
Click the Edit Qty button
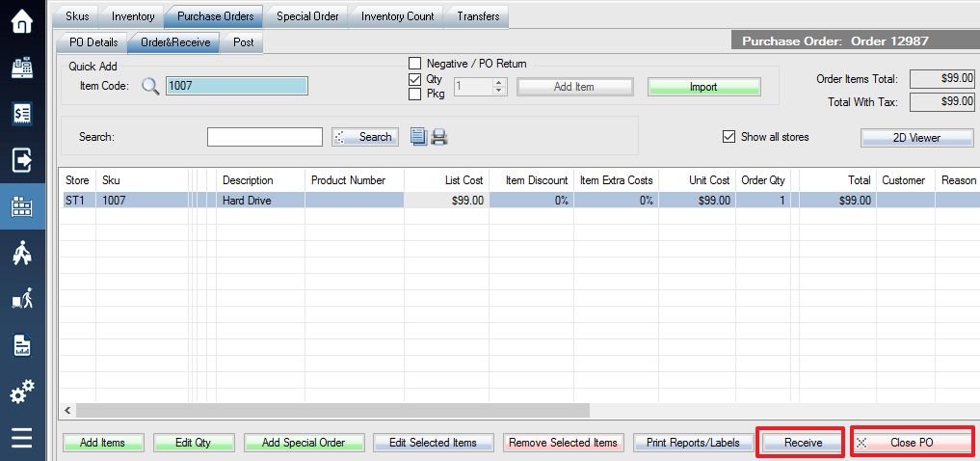pyautogui.click(x=194, y=443)
